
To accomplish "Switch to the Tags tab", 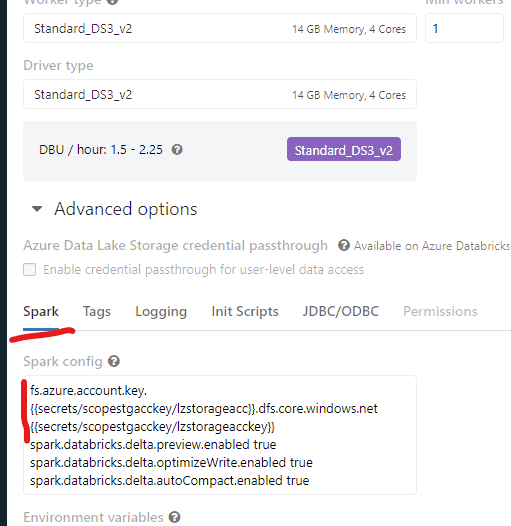I will click(97, 311).
